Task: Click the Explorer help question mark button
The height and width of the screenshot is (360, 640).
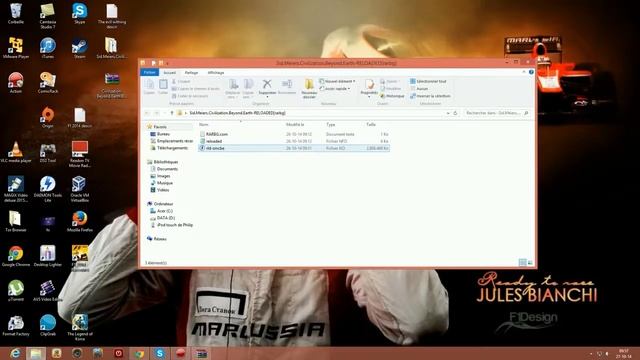Action: (x=531, y=72)
